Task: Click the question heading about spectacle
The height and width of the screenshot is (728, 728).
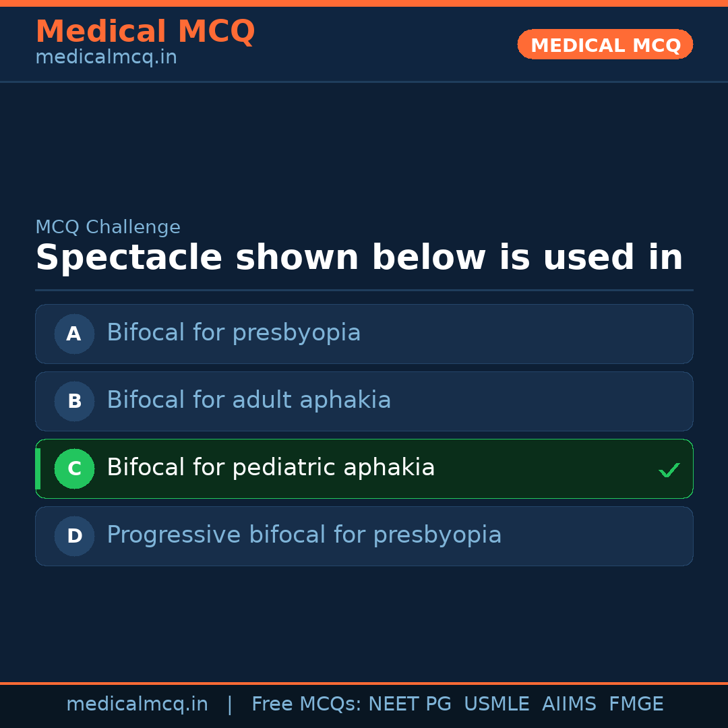Action: 359,258
